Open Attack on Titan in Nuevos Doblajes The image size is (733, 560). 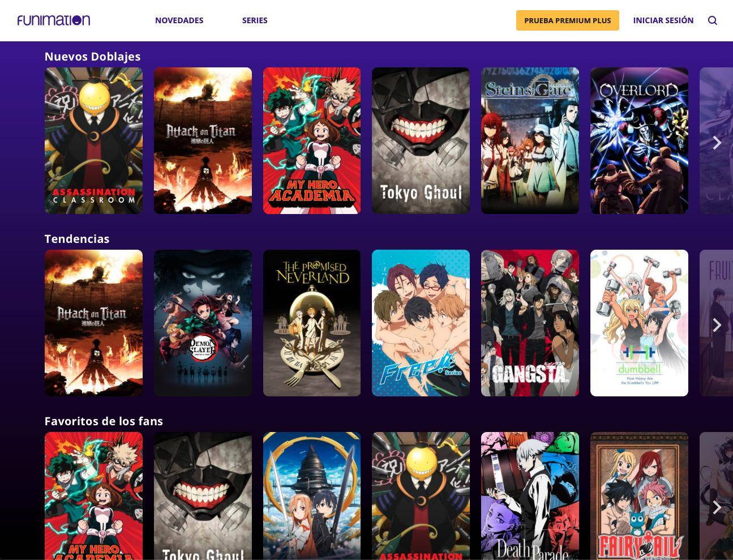pyautogui.click(x=203, y=140)
